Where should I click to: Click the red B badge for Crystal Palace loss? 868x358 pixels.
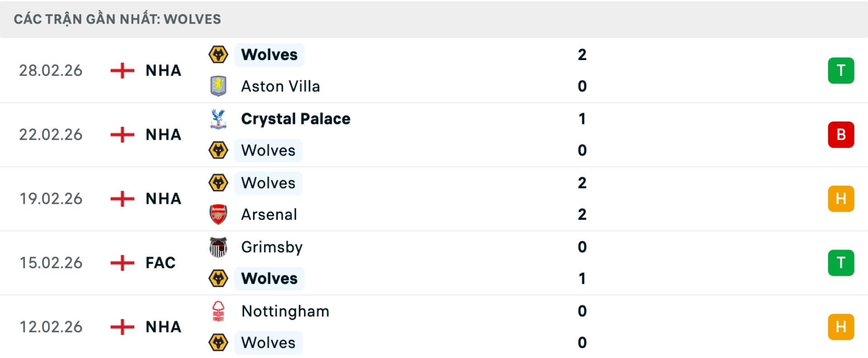coord(841,134)
